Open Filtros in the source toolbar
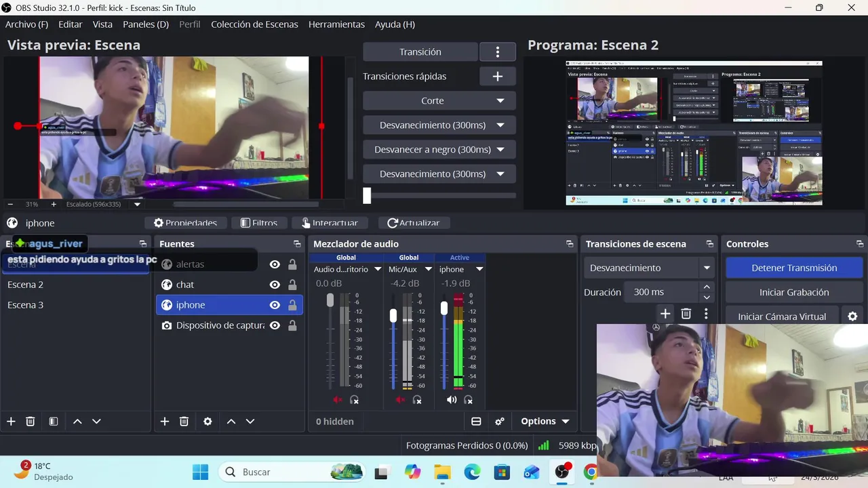Image resolution: width=868 pixels, height=488 pixels. (x=258, y=223)
